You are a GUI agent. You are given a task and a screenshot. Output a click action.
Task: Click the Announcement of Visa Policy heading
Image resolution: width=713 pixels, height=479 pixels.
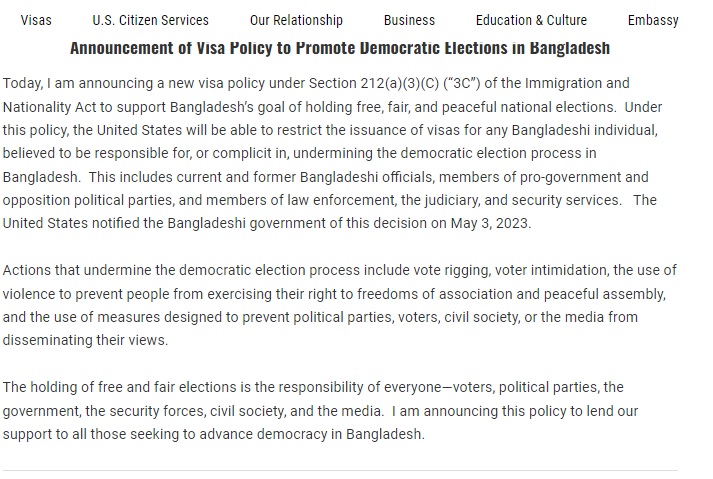tap(340, 48)
